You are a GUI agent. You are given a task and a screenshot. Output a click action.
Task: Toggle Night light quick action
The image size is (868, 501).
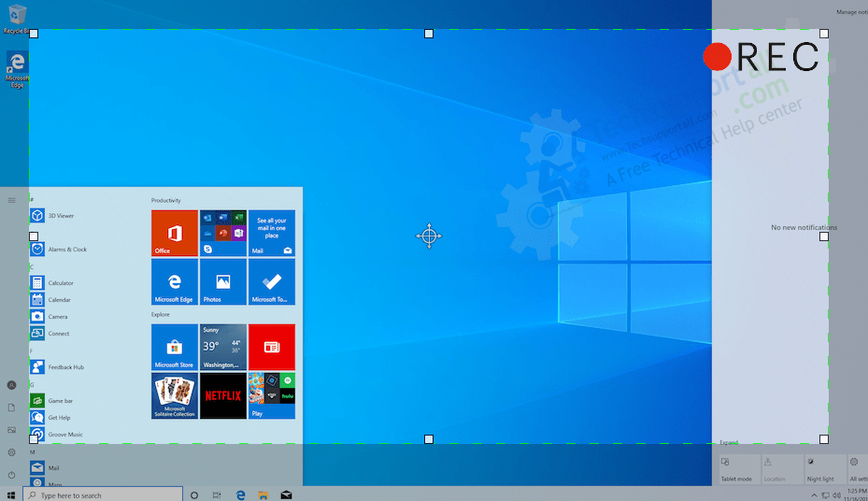click(825, 469)
